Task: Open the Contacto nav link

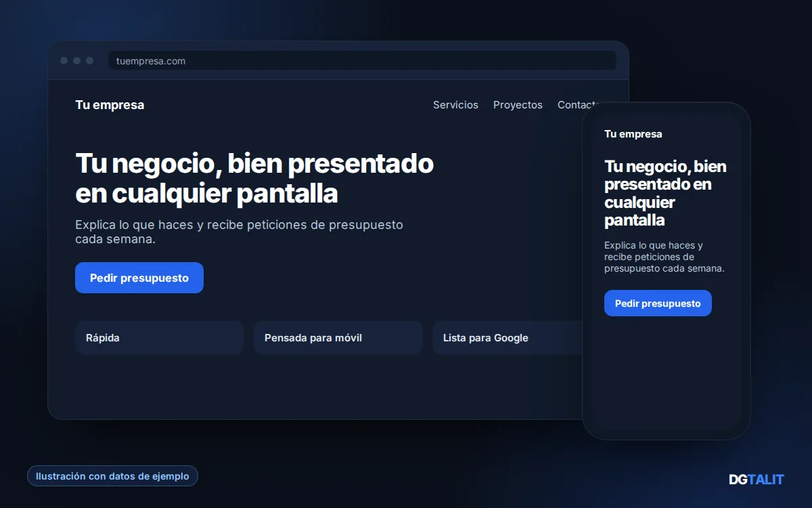Action: 579,105
